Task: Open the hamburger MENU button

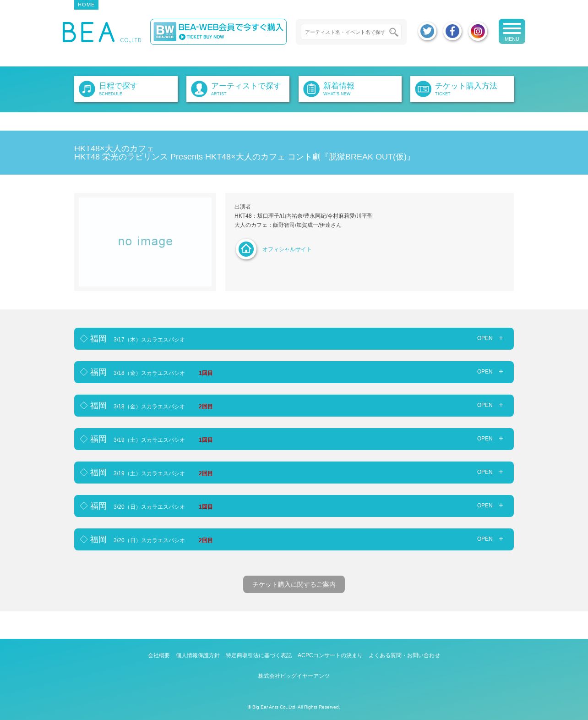Action: click(x=512, y=32)
